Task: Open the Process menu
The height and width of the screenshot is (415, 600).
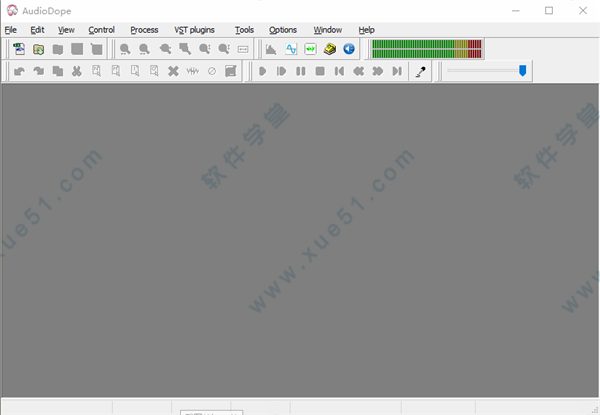Action: tap(144, 30)
